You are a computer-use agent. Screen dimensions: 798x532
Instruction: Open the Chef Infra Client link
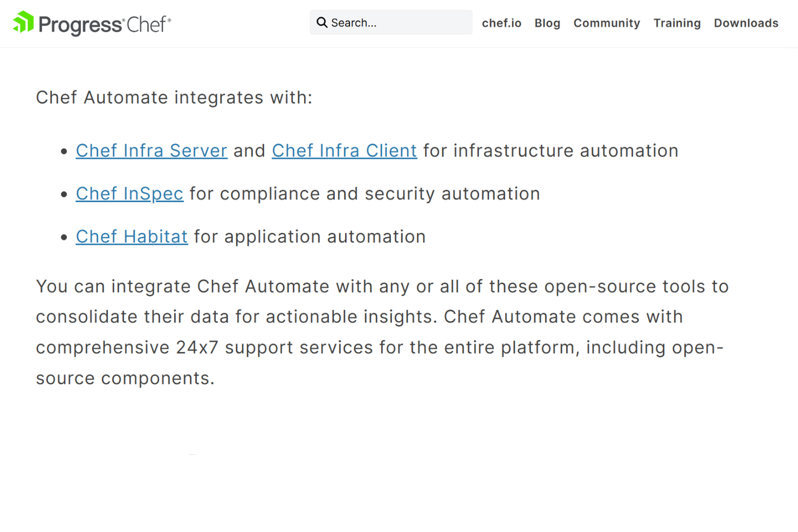click(x=345, y=150)
